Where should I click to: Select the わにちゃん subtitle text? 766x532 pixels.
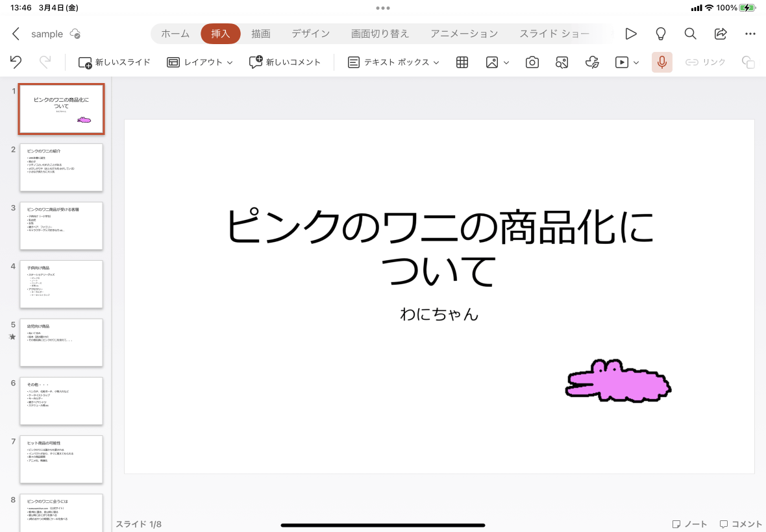tap(439, 314)
